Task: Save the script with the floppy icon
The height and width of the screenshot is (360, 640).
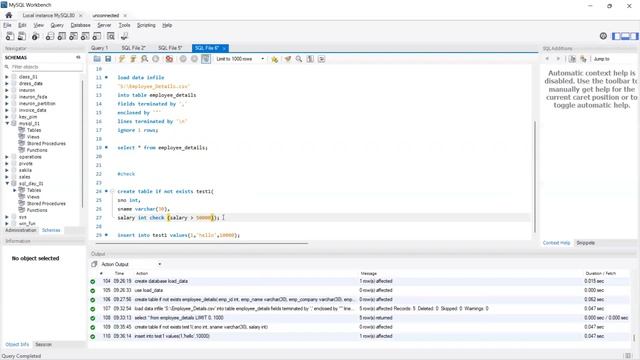Action: click(x=108, y=59)
